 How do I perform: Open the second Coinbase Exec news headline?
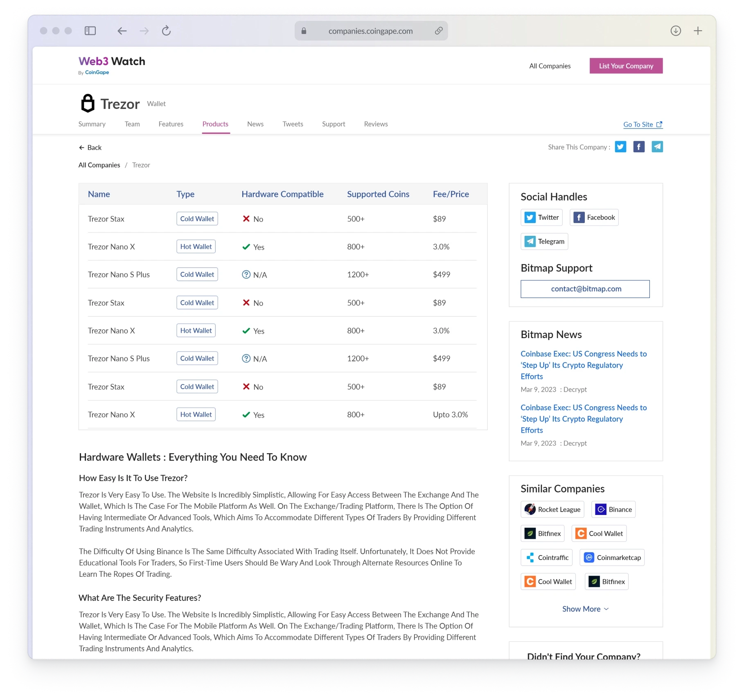584,419
